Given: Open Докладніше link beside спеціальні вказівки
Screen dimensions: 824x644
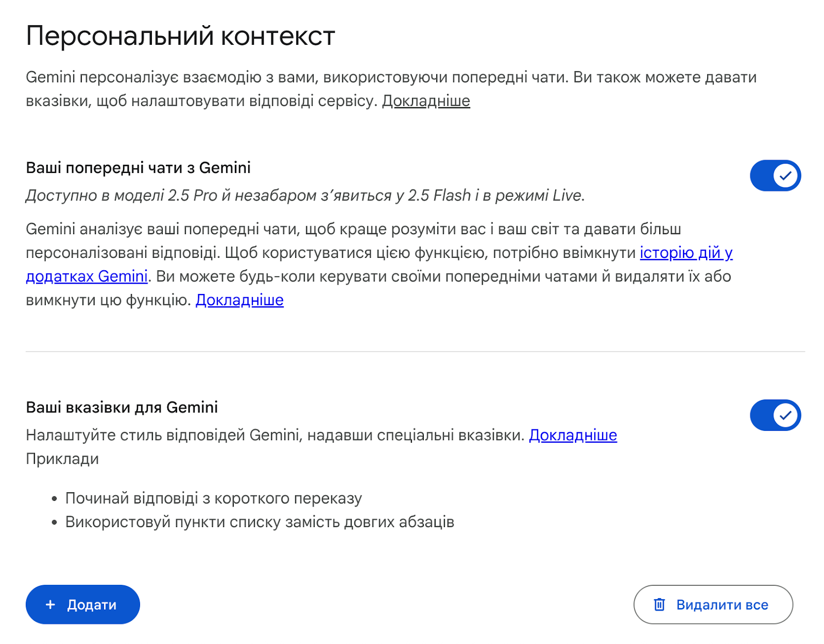Looking at the screenshot, I should [573, 436].
